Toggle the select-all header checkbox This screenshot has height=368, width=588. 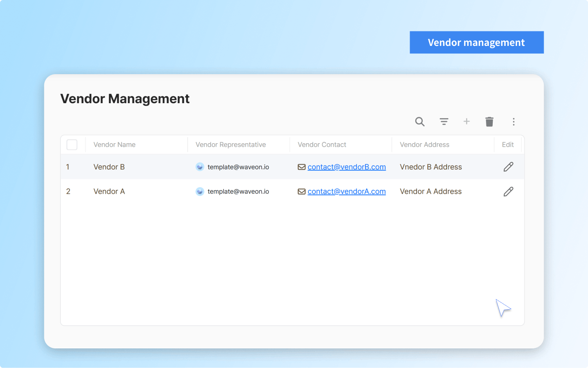click(72, 145)
